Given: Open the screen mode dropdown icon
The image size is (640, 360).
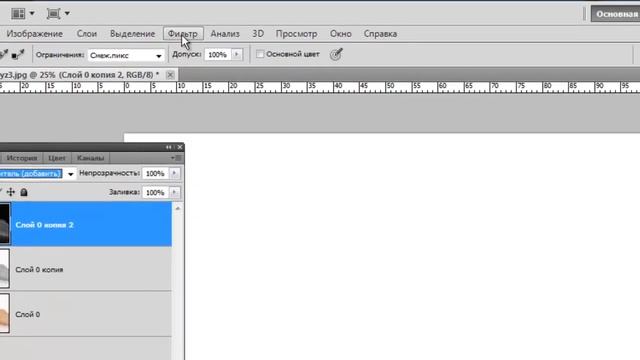Looking at the screenshot, I should (58, 14).
